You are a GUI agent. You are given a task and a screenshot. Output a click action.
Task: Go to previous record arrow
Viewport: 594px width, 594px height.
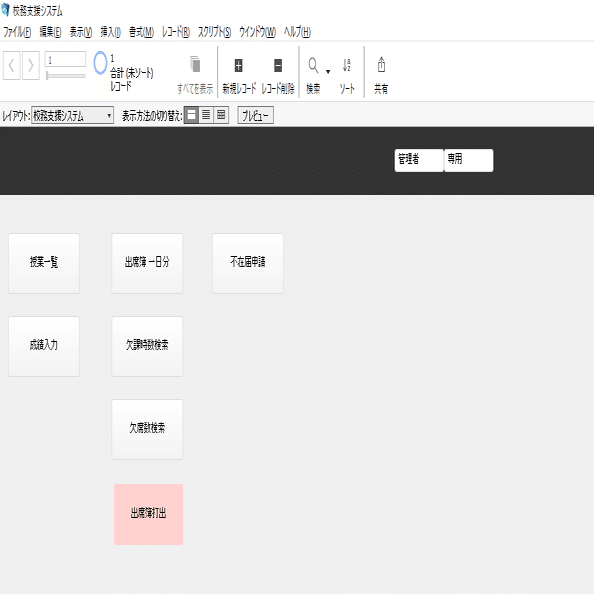(x=11, y=66)
